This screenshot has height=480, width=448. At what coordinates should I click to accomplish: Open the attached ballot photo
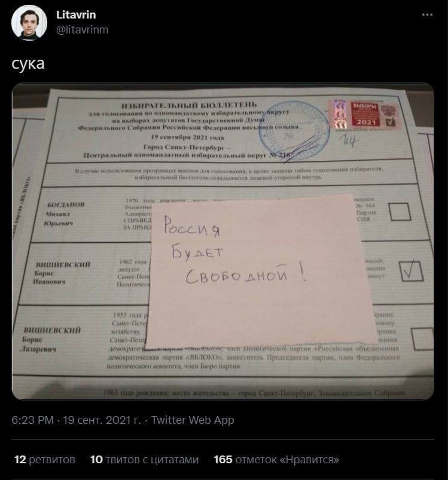pyautogui.click(x=223, y=241)
